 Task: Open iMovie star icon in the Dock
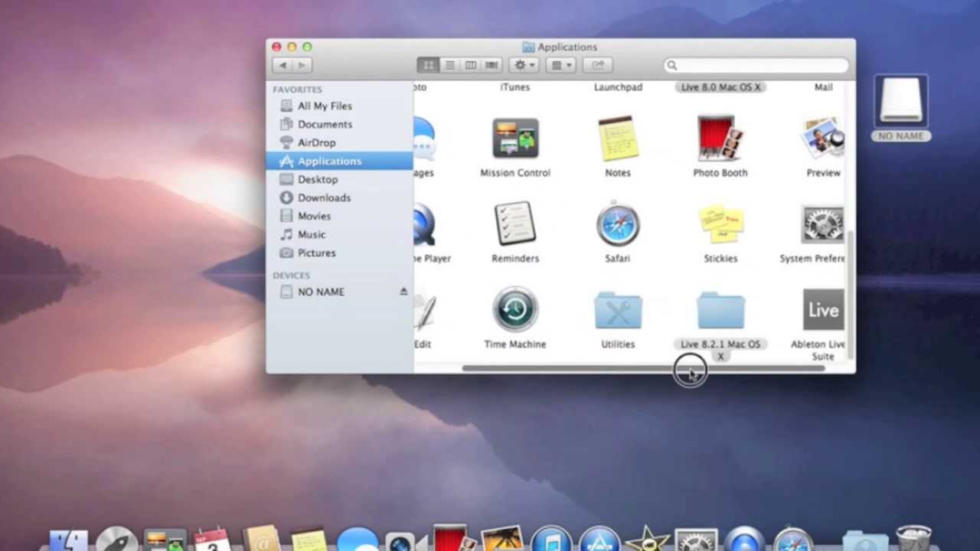point(648,539)
